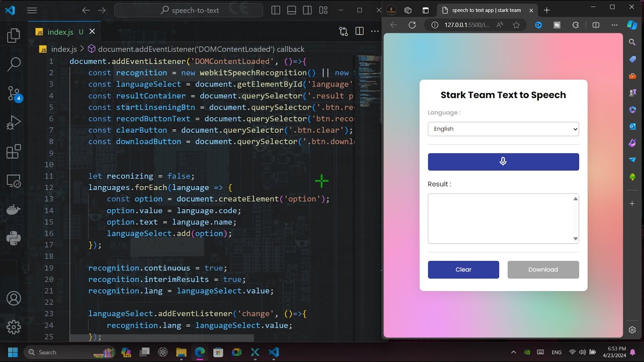Image resolution: width=644 pixels, height=362 pixels.
Task: Toggle primary side bar layout
Action: pyautogui.click(x=275, y=10)
